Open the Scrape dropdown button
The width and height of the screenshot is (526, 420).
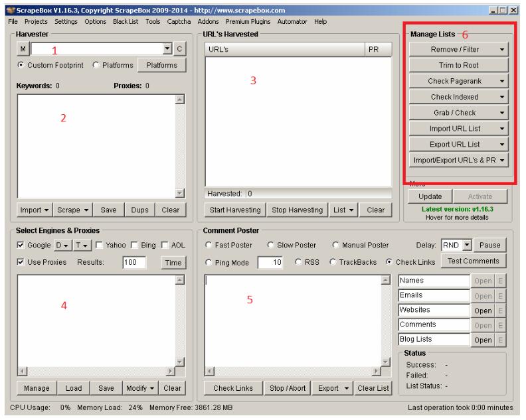tap(73, 210)
